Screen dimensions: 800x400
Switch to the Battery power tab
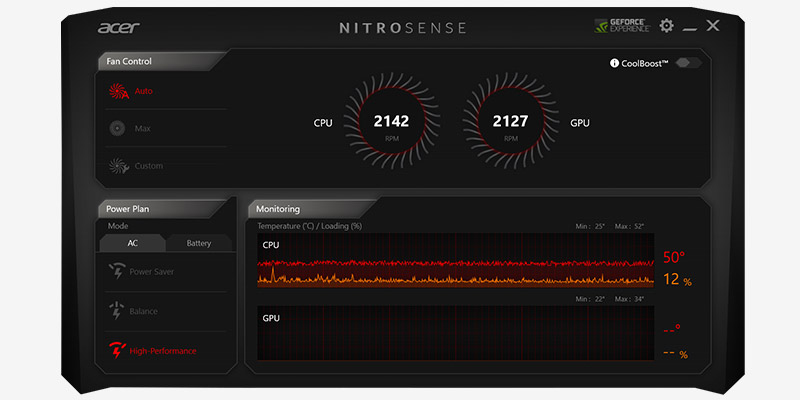click(198, 243)
